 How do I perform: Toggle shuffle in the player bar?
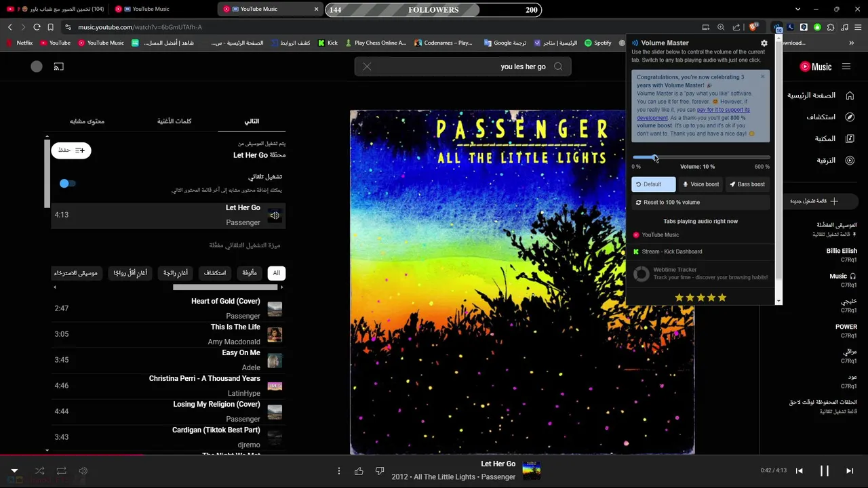[39, 471]
